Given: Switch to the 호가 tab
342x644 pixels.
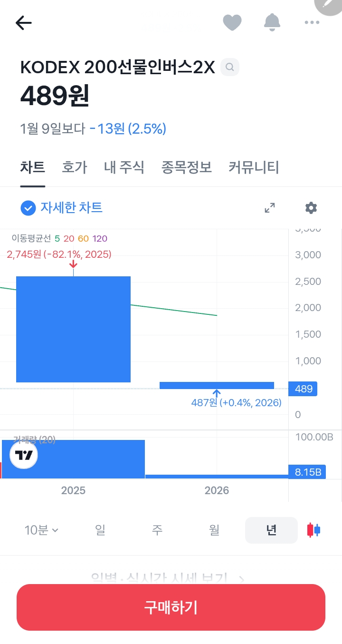Looking at the screenshot, I should [x=75, y=167].
